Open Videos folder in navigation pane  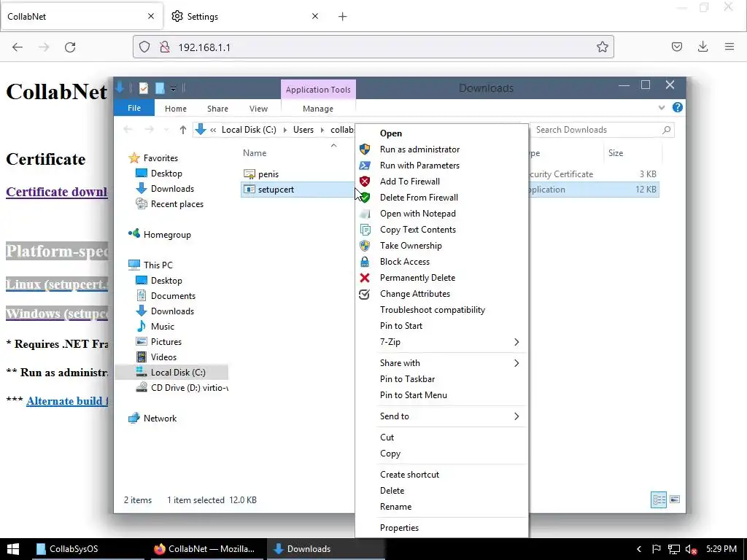click(x=163, y=357)
